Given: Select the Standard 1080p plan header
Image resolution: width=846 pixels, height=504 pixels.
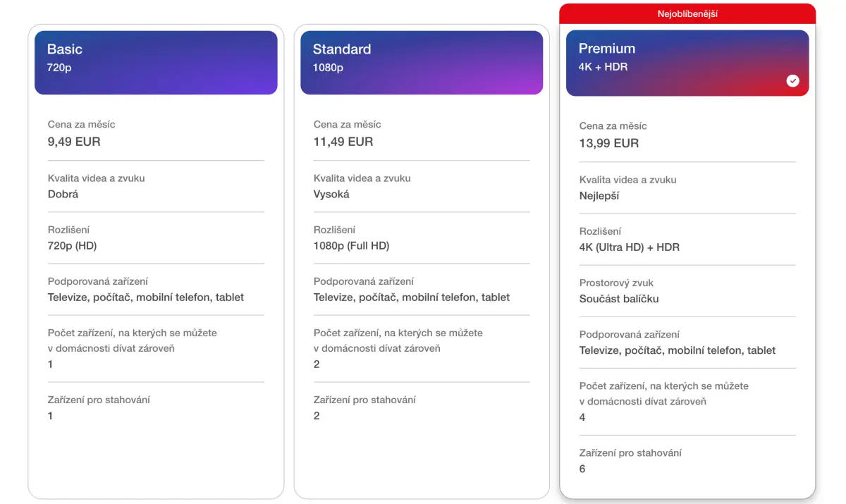Looking at the screenshot, I should pos(422,63).
